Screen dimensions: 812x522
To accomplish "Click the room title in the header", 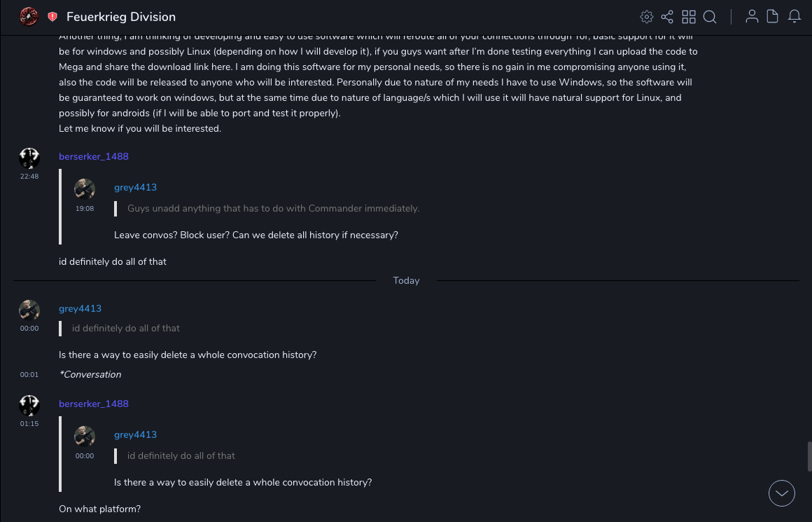I will pos(121,17).
